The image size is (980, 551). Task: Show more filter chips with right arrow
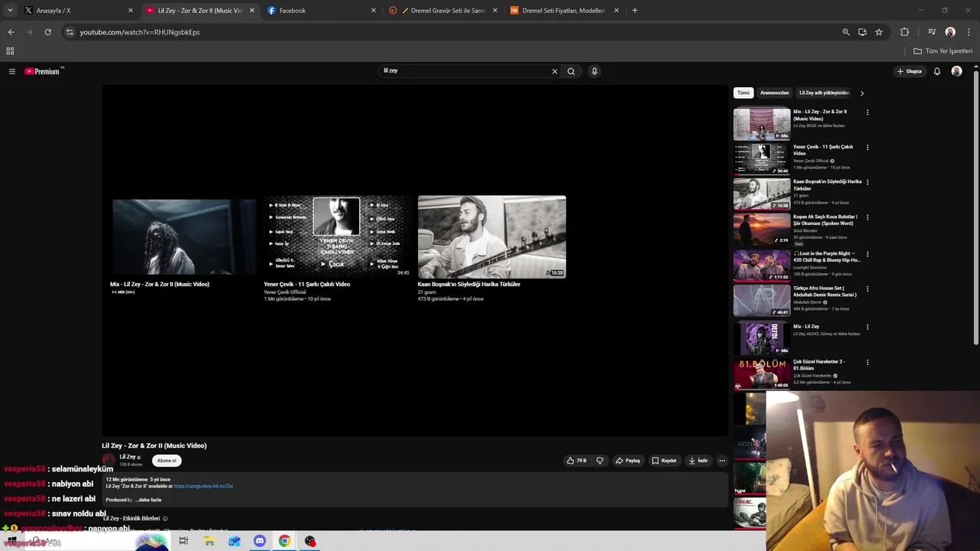point(861,93)
